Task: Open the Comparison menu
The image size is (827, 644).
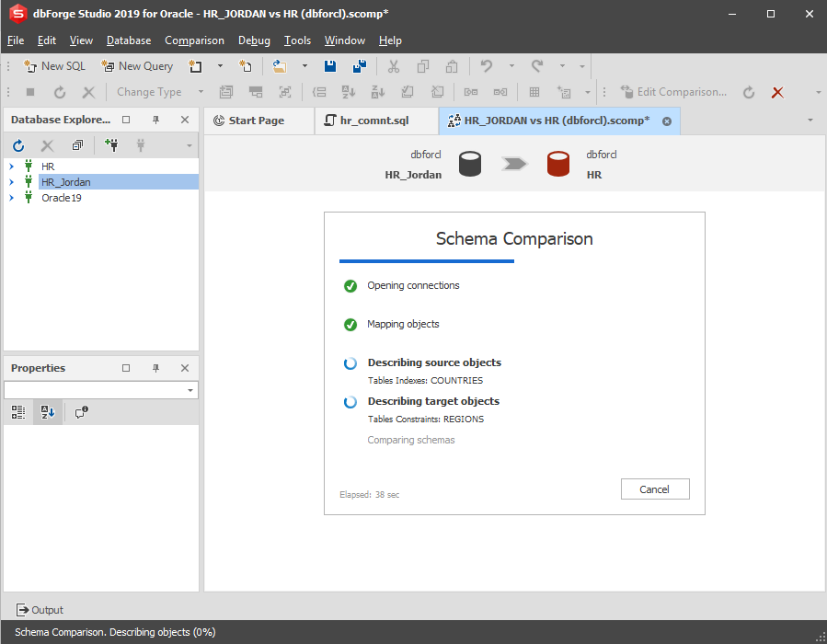Action: pos(195,40)
